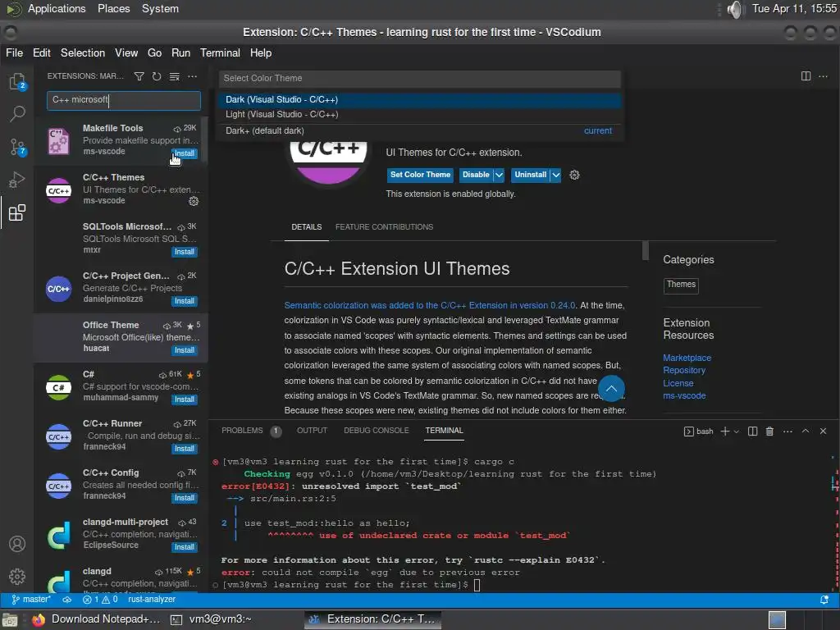
Task: Select Dark (Visual Studio - C/C++) theme
Action: click(419, 99)
